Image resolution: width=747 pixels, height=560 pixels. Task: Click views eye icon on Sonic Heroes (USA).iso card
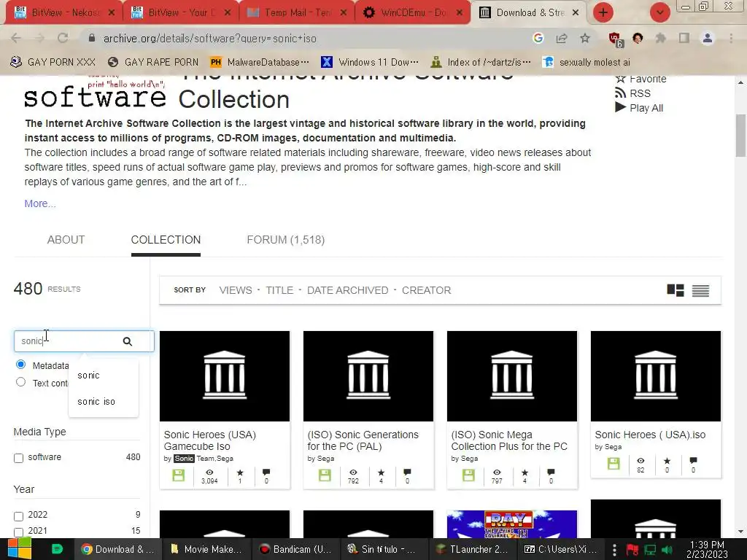pyautogui.click(x=640, y=461)
